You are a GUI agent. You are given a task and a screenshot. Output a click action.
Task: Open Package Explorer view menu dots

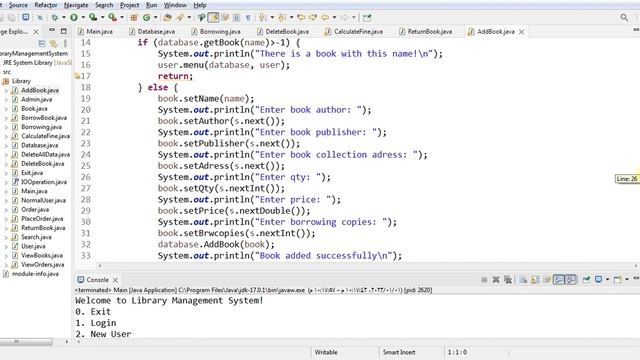(x=65, y=43)
